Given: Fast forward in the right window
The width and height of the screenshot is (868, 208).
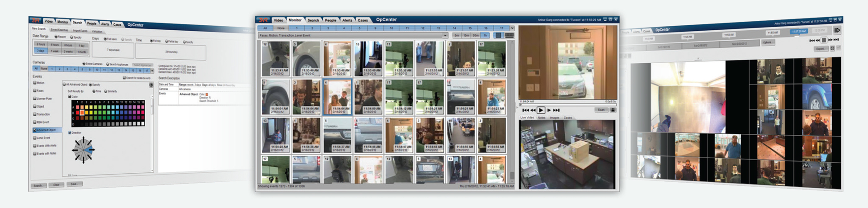Looking at the screenshot, I should (x=830, y=40).
